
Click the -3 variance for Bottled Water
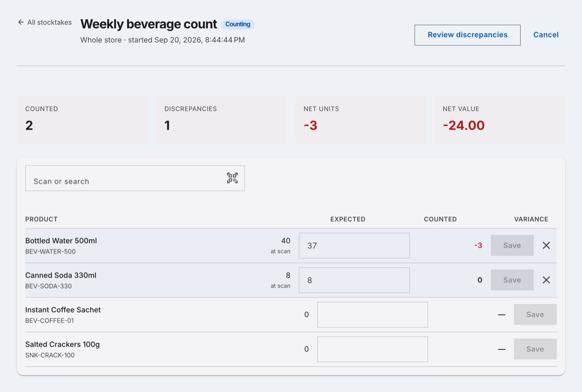tap(478, 245)
